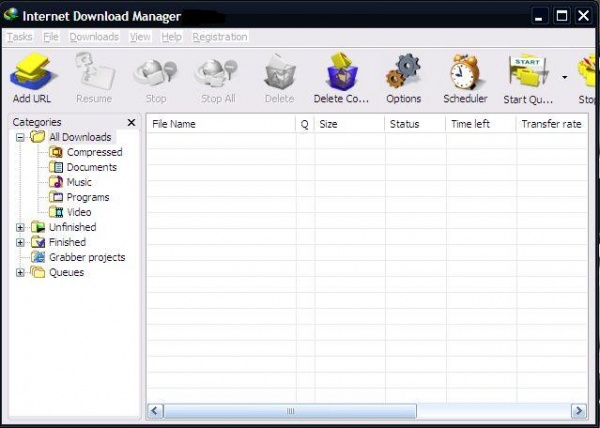Screen dimensions: 600x428
Task: Select the Music category folder icon
Action: point(56,182)
